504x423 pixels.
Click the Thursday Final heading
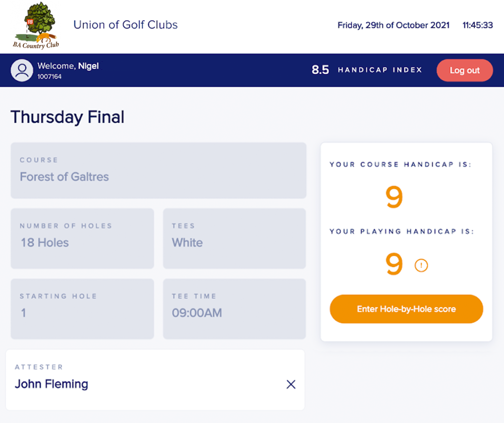pyautogui.click(x=67, y=117)
